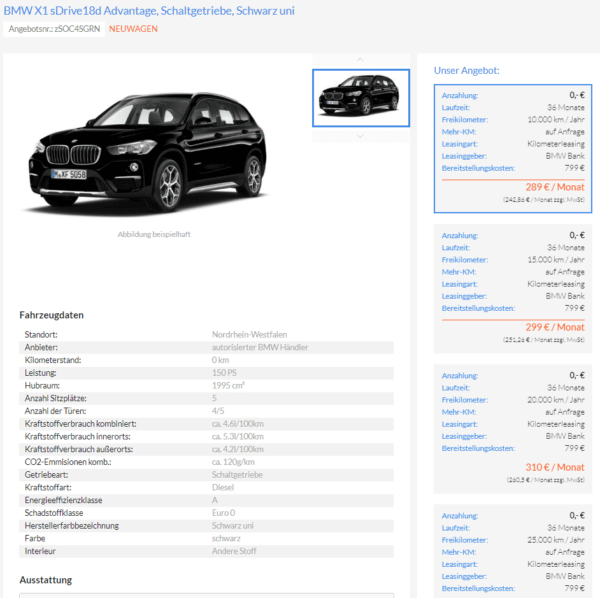600x598 pixels.
Task: Click Kraftstoffverbrauch innerorts value 5.3l/100km
Action: pyautogui.click(x=238, y=436)
